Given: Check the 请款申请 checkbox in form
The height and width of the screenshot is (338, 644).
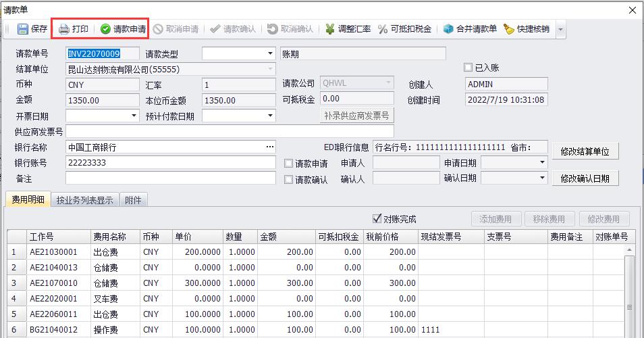Looking at the screenshot, I should (289, 164).
